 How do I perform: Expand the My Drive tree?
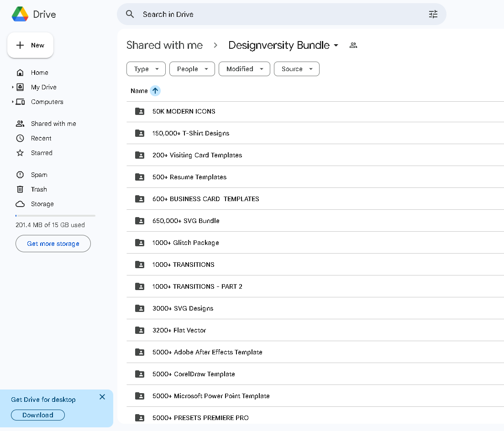[13, 87]
